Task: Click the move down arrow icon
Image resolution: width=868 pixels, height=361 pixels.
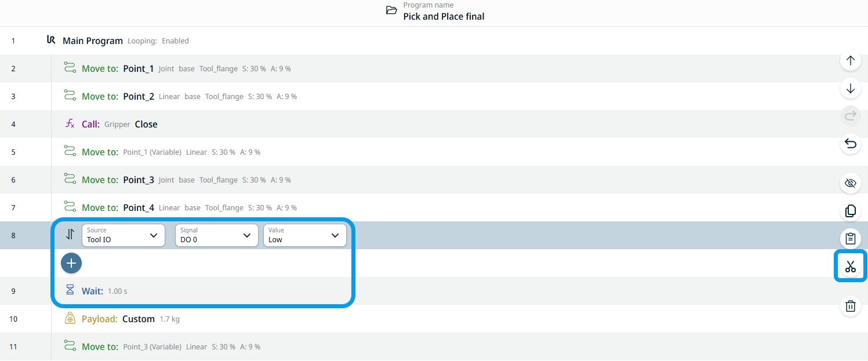Action: coord(850,89)
